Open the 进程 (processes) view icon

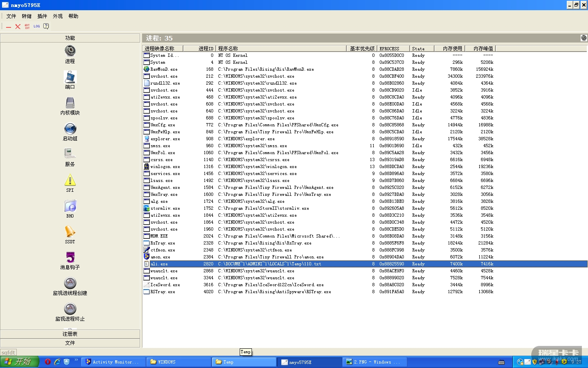[70, 51]
